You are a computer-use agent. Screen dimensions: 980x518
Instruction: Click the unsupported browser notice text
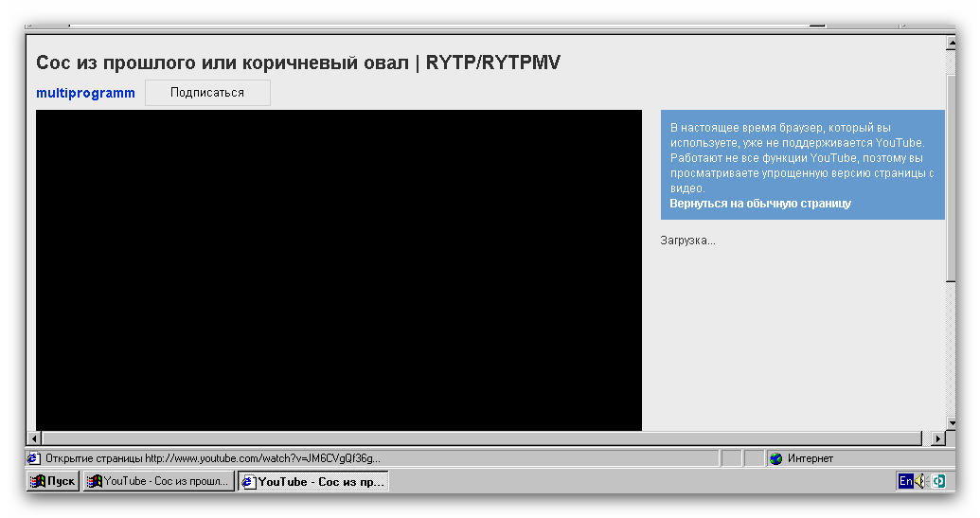[802, 157]
